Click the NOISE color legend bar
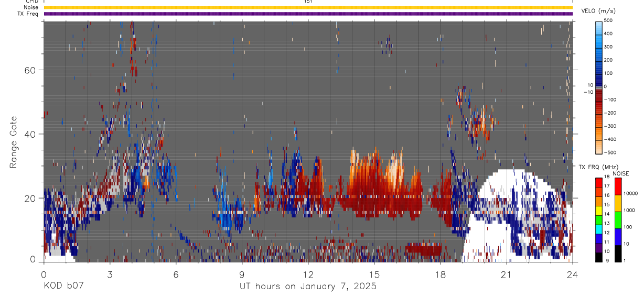Viewport: 644px width, 297px height. point(618,219)
